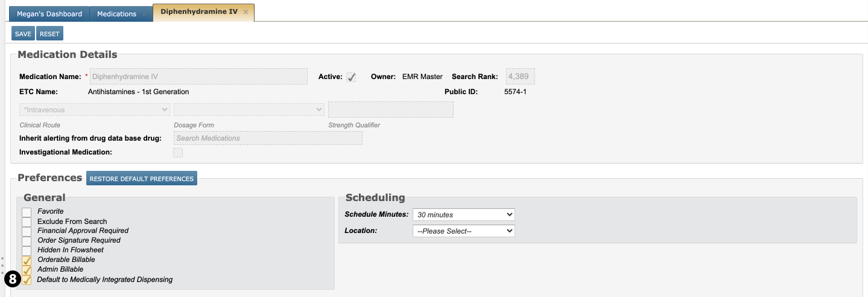Expand the Location dropdown

tap(463, 231)
